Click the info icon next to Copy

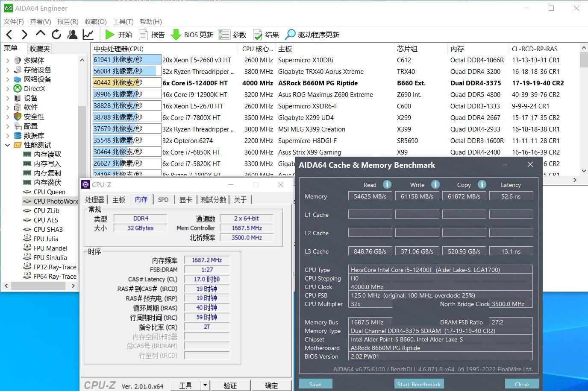(x=482, y=184)
